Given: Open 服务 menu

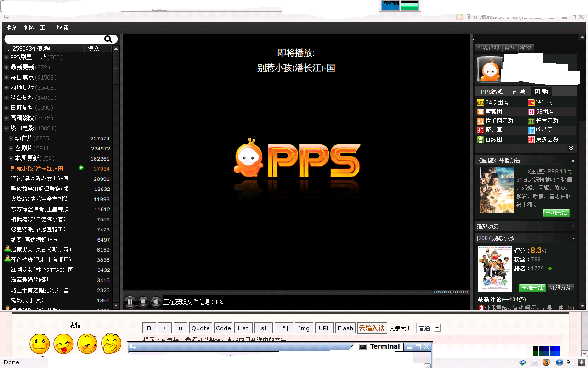Looking at the screenshot, I should (63, 28).
